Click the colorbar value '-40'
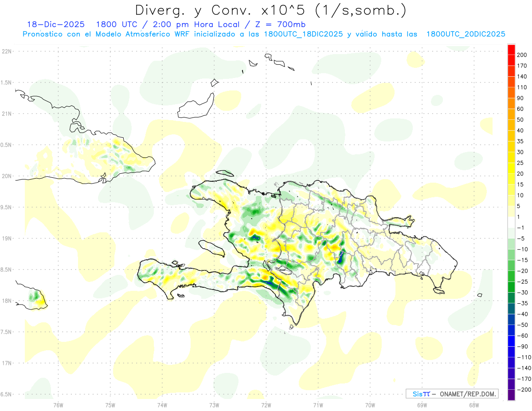 pyautogui.click(x=522, y=314)
